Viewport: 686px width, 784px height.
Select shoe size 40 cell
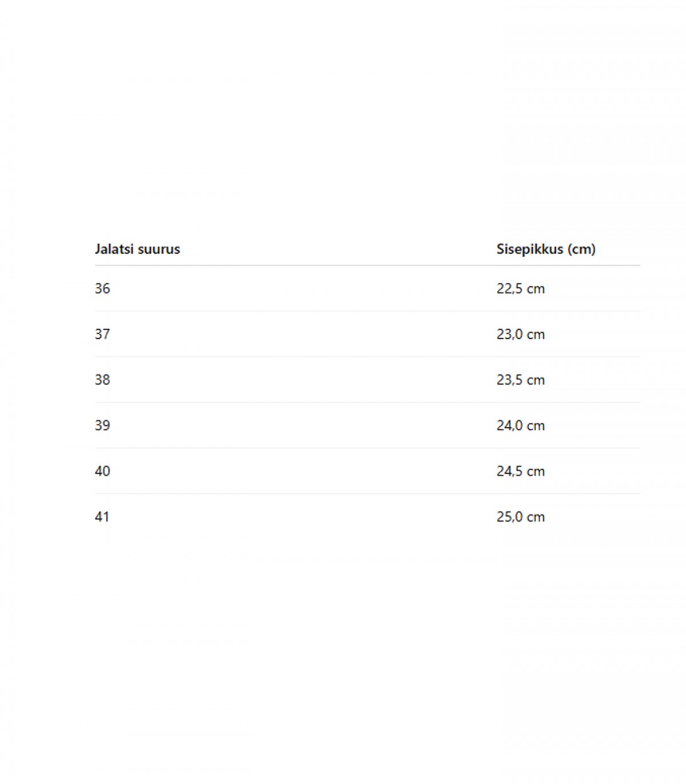[102, 471]
